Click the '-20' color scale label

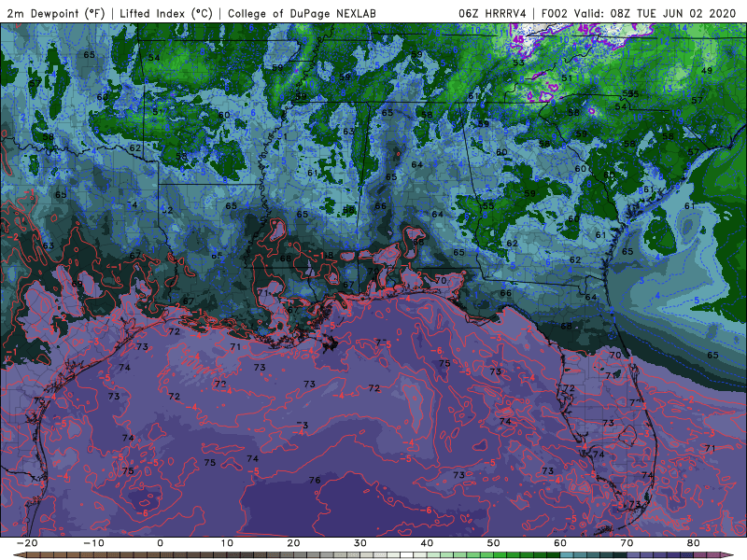pos(27,543)
